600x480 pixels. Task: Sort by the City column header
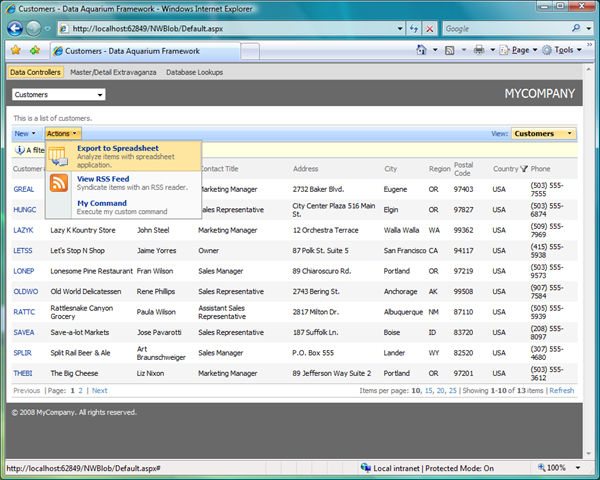coord(391,169)
